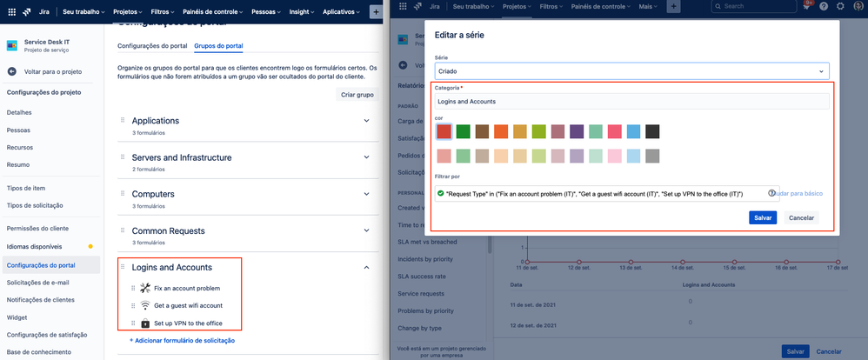The width and height of the screenshot is (868, 360).
Task: Switch to Configurações do portal tab
Action: click(152, 45)
